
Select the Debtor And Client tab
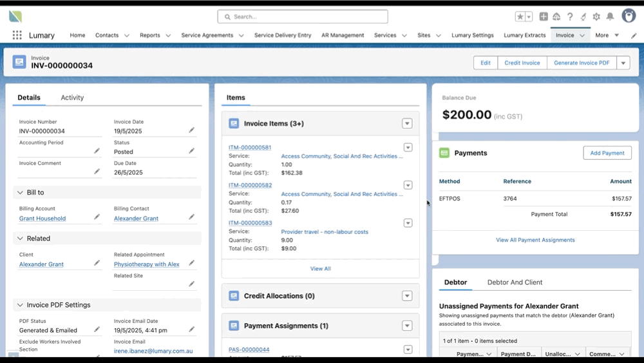click(515, 282)
